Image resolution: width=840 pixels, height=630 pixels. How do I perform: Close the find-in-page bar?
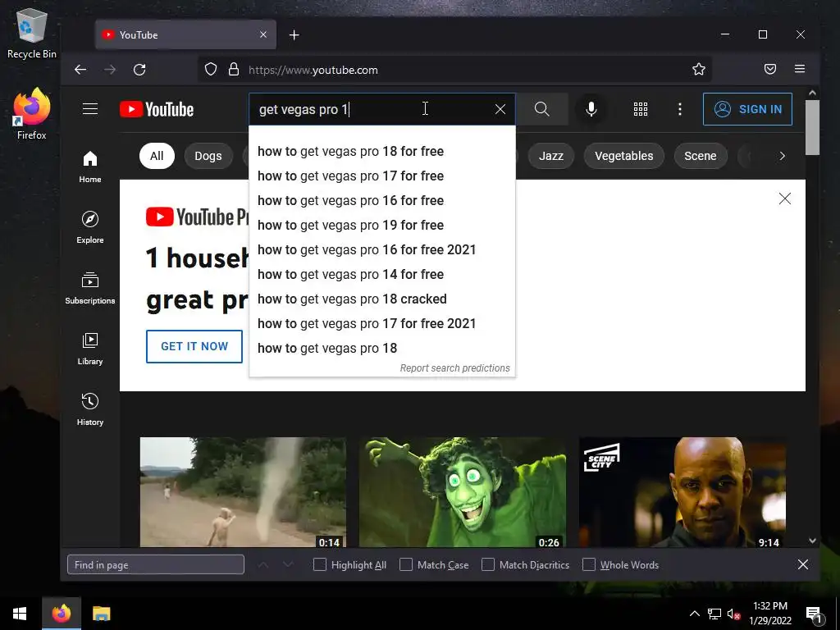click(802, 564)
